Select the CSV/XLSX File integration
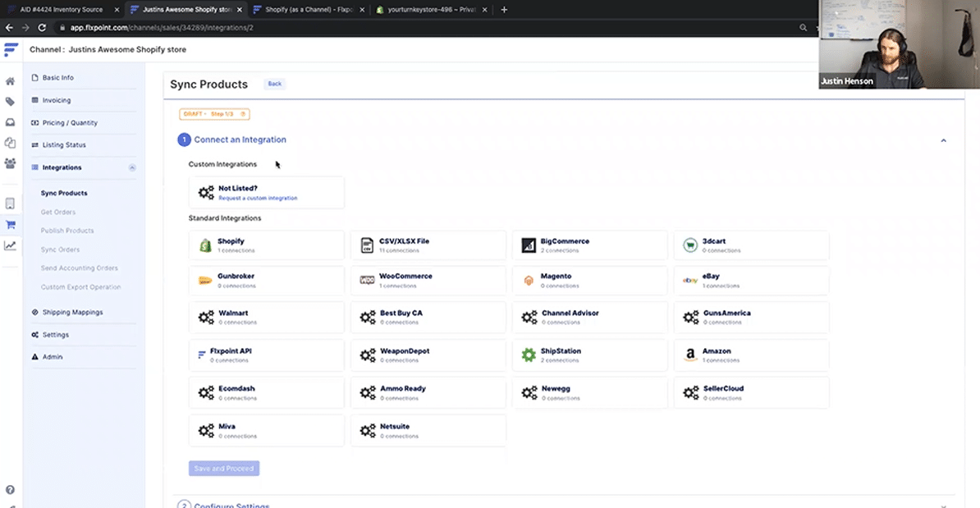The height and width of the screenshot is (508, 980). click(x=428, y=245)
